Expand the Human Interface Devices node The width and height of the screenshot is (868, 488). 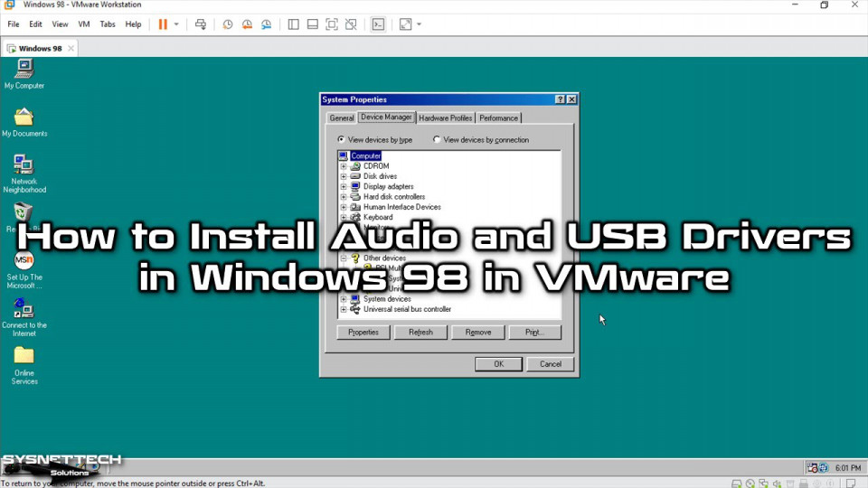(x=344, y=207)
